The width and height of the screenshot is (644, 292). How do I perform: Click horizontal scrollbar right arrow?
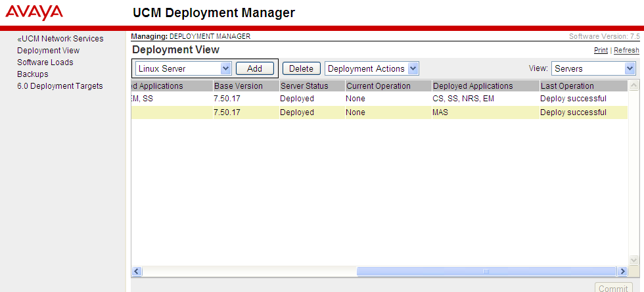[623, 272]
